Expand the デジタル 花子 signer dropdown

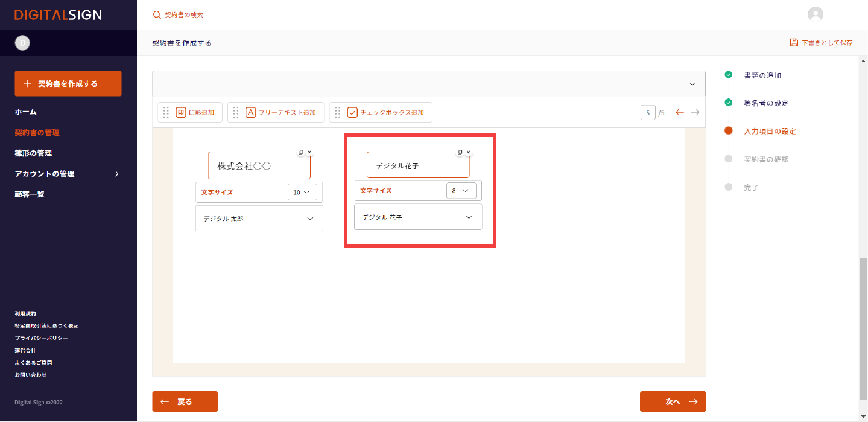469,217
